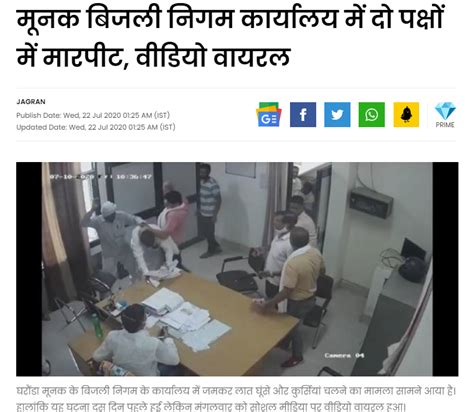Open the Google News follow icon
474x412 pixels.
(x=269, y=115)
